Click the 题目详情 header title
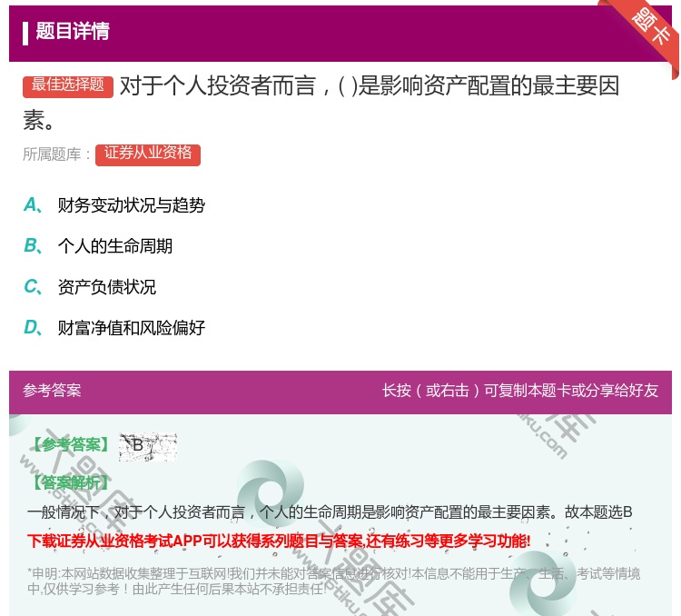Viewport: 681px width, 616px height. [73, 32]
